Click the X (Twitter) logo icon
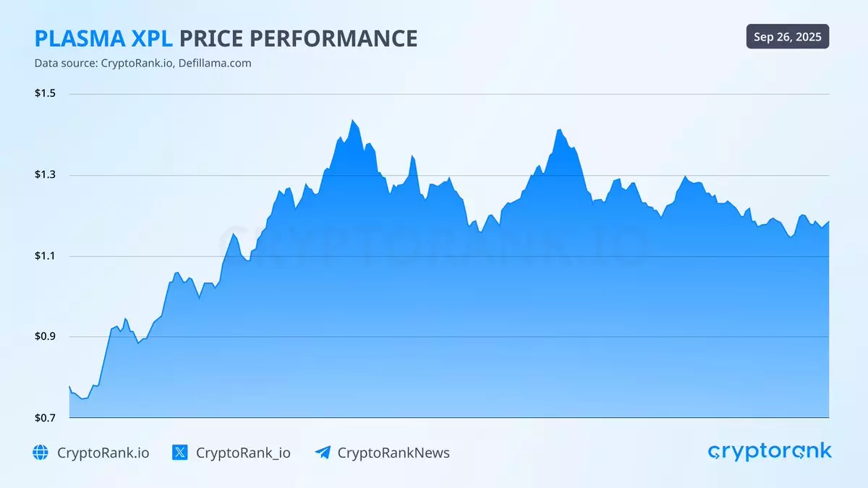This screenshot has height=488, width=868. click(180, 453)
